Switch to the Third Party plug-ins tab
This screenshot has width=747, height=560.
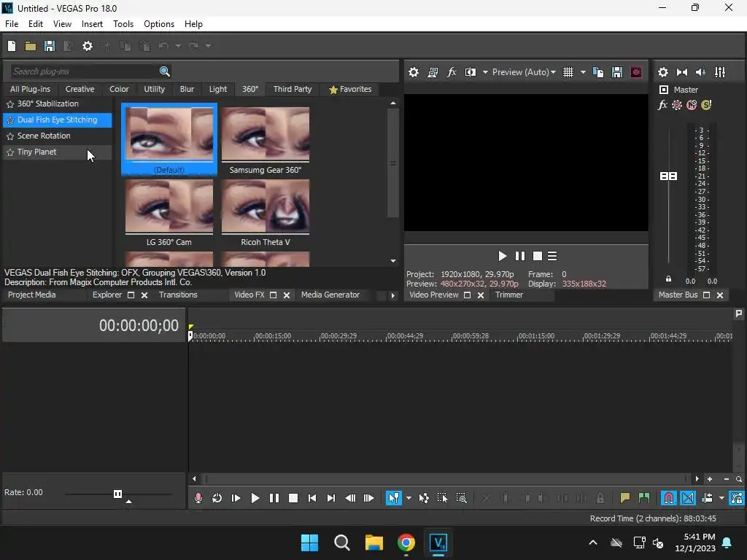point(293,89)
